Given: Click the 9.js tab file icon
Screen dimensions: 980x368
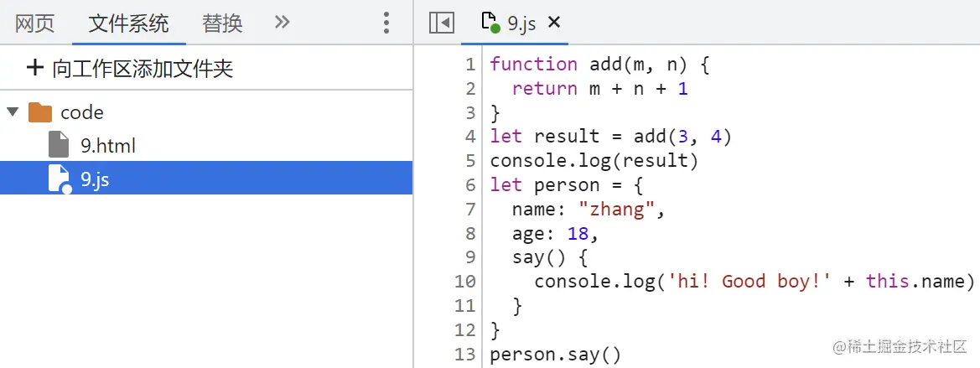Looking at the screenshot, I should [x=490, y=23].
